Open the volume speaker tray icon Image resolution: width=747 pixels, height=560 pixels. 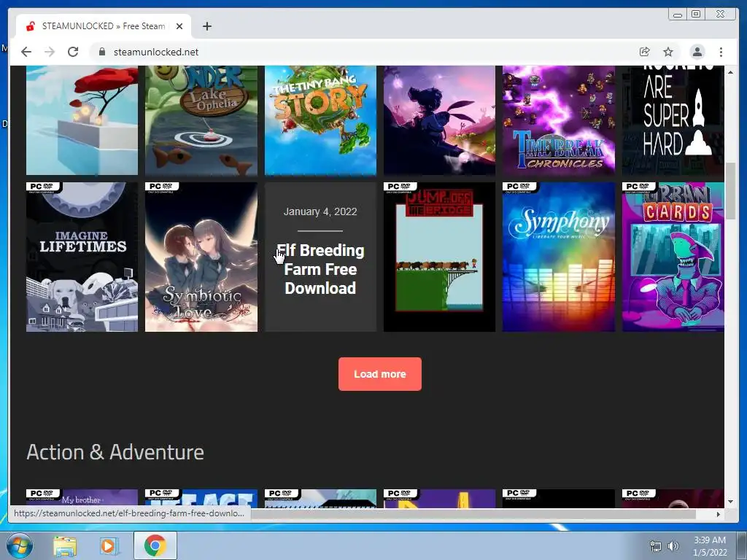point(673,546)
